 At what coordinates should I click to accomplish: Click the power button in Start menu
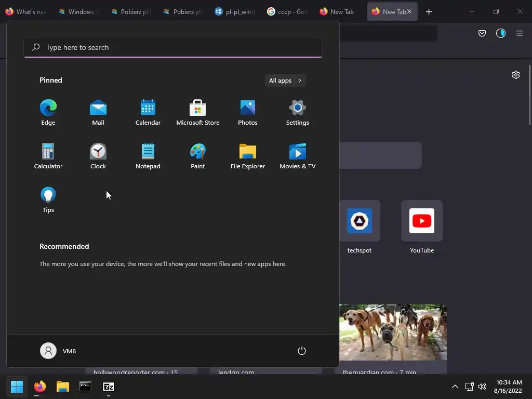(302, 351)
